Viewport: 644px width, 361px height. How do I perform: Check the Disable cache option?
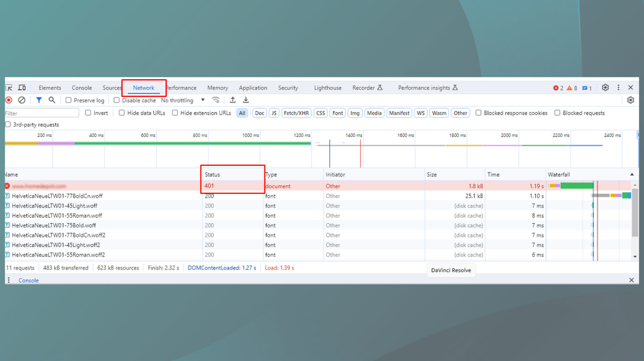point(117,100)
